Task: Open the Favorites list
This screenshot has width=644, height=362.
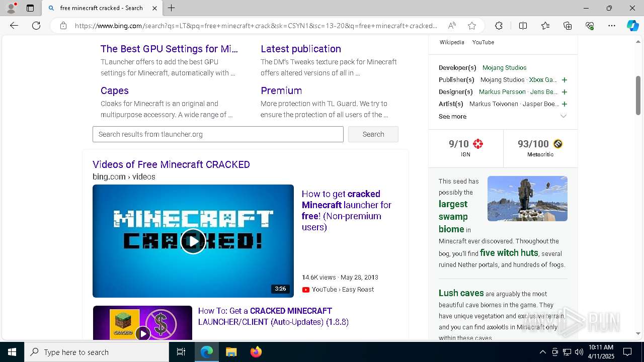Action: [545, 26]
